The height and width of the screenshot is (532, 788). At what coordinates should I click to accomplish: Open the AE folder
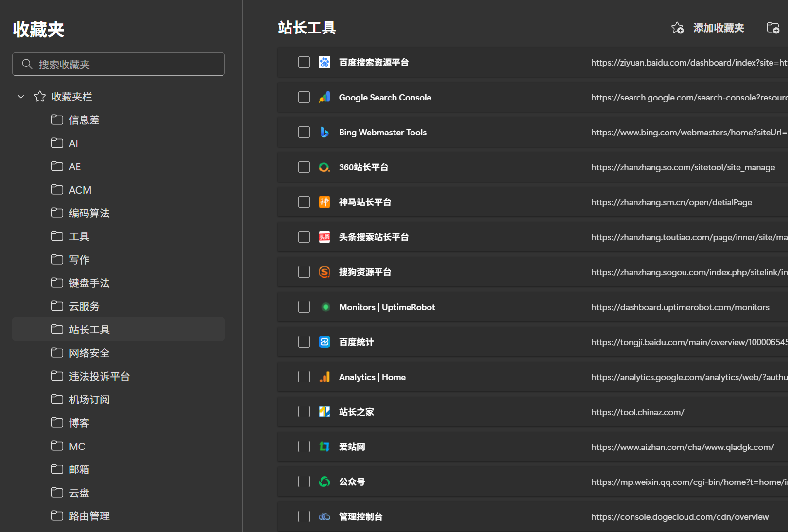point(119,166)
